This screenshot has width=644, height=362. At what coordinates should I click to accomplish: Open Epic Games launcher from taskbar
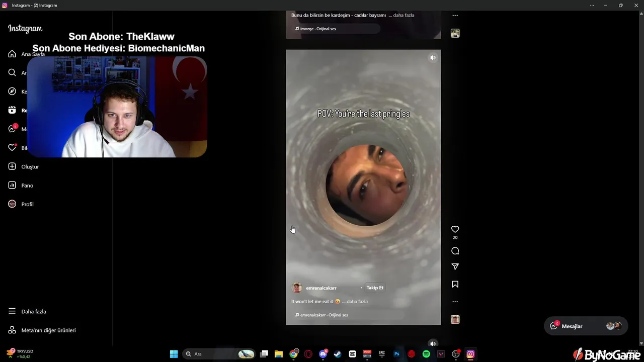(x=382, y=354)
